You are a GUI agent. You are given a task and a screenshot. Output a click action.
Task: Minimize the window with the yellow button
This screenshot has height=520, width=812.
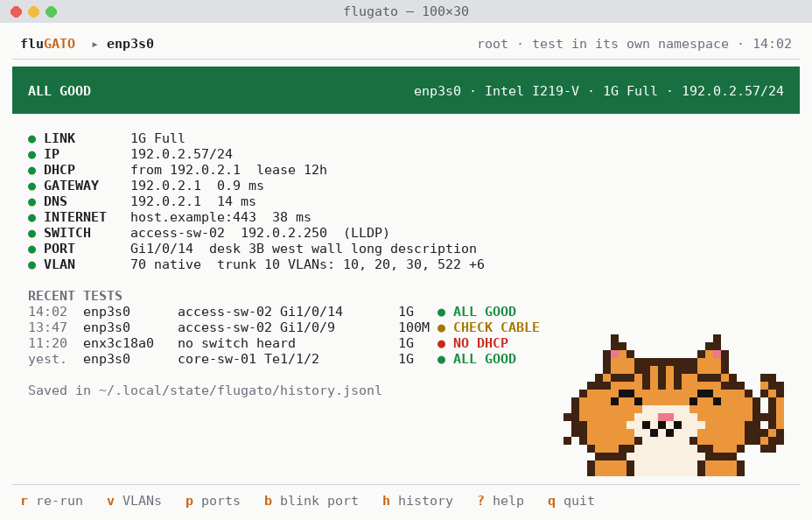coord(33,11)
